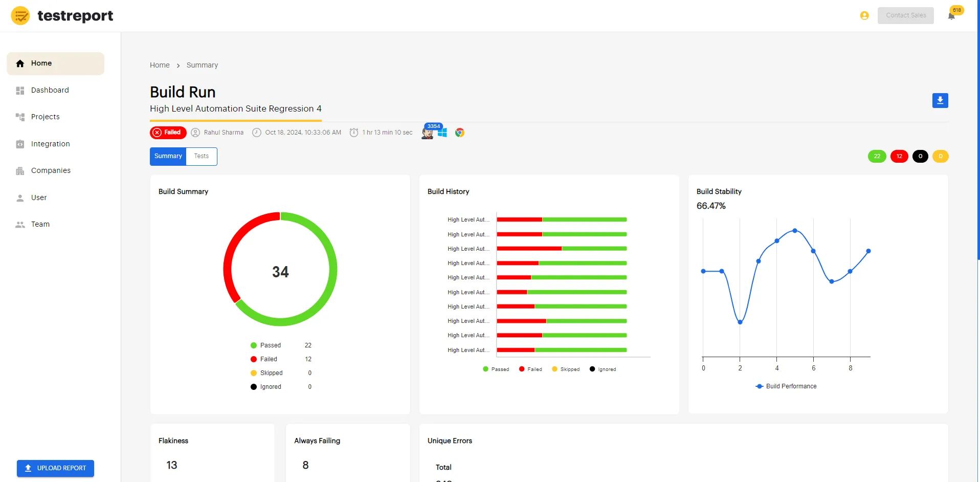Click the Windows OS icon
This screenshot has height=482, width=980.
(x=442, y=133)
